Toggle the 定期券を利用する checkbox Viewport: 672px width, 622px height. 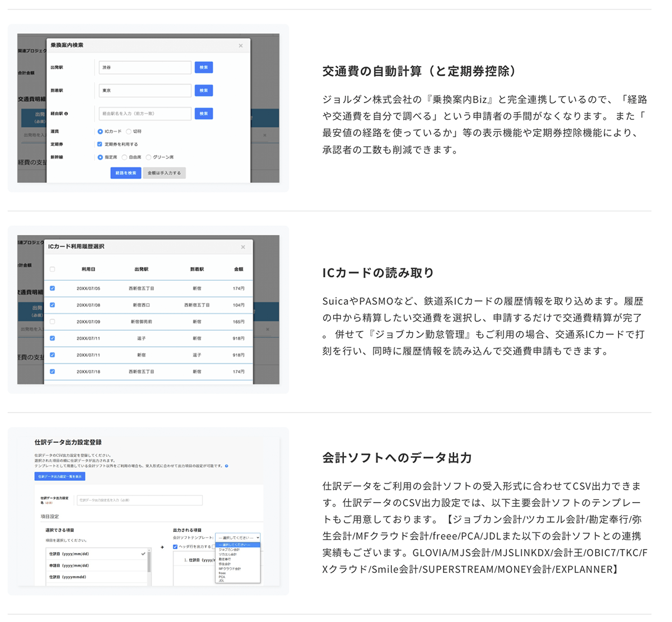tap(100, 144)
